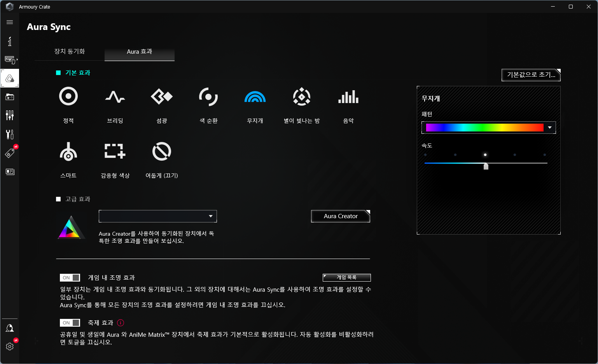Maximize the Armoury Crate window

pos(571,7)
